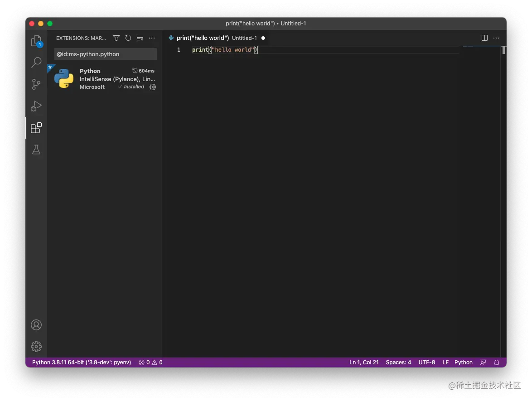Screen dimensions: 532x401
Task: Open the Manage gear in activity bar
Action: 36,346
